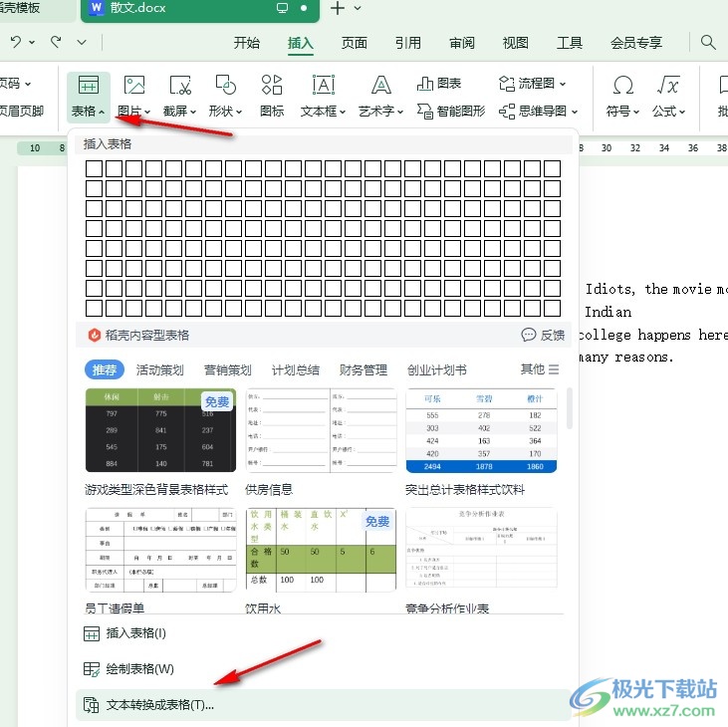Expand the 图片 dropdown arrow

pyautogui.click(x=147, y=112)
